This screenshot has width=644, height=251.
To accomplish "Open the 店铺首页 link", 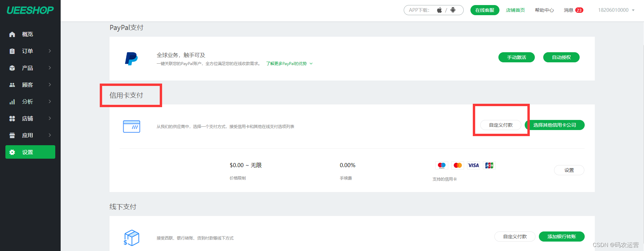I will tap(515, 10).
